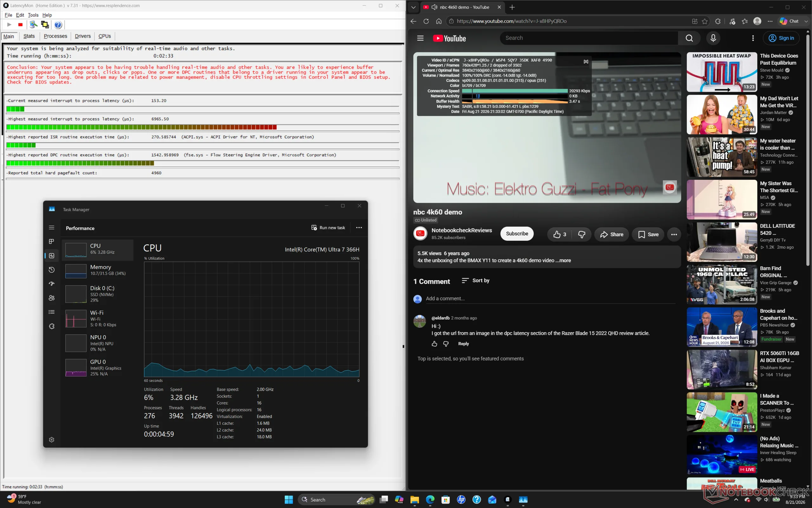Like the comment from @eldardb
This screenshot has height=508, width=812.
click(434, 344)
